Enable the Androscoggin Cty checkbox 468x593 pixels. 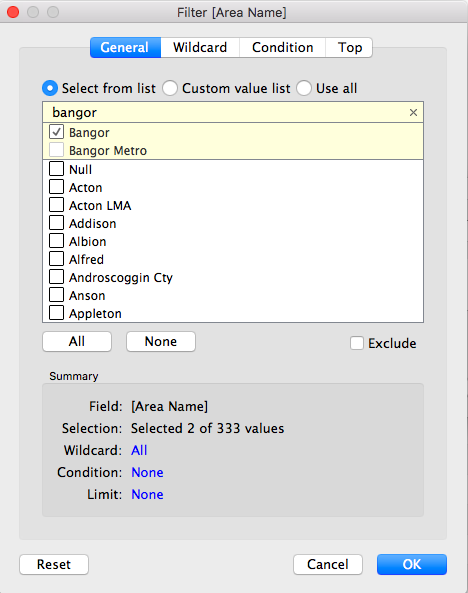coord(56,276)
